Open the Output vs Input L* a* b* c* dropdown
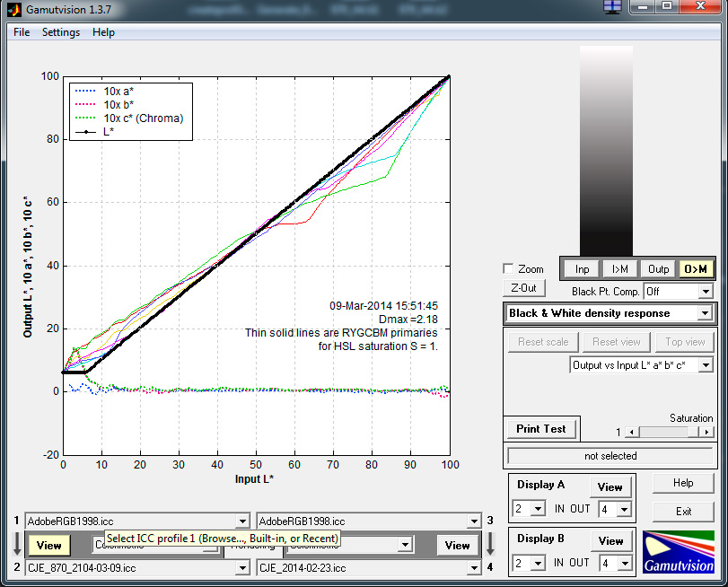The height and width of the screenshot is (587, 728). pyautogui.click(x=705, y=365)
